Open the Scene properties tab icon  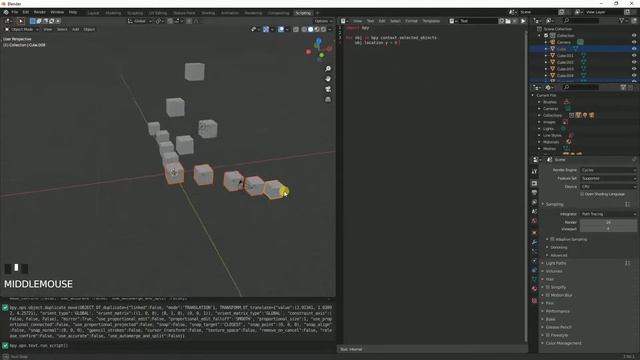coord(534,211)
